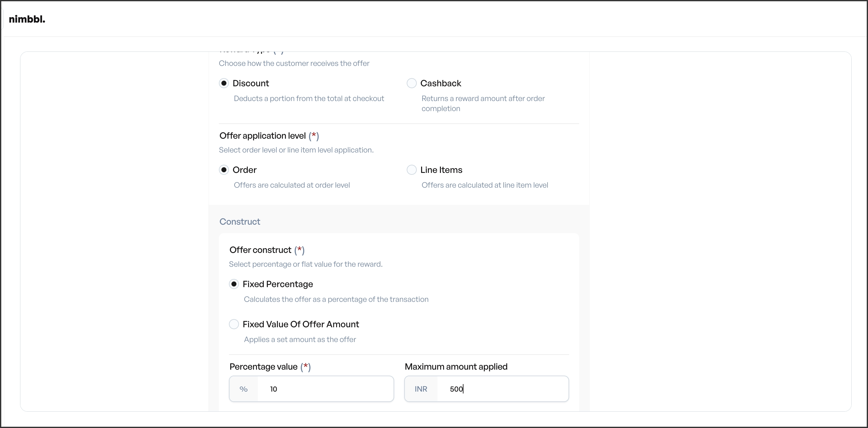868x428 pixels.
Task: Enable Fixed Value Of Offer Amount
Action: point(234,324)
